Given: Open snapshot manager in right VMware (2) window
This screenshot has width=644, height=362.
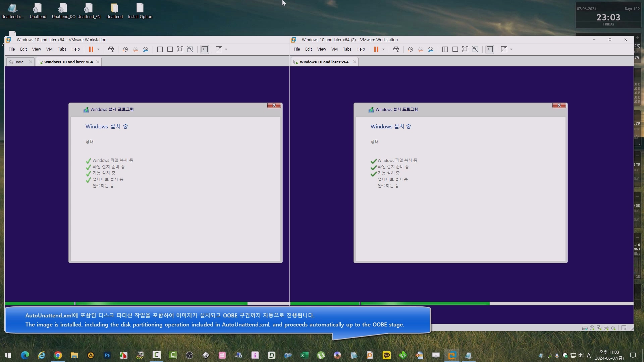Looking at the screenshot, I should coord(431,49).
